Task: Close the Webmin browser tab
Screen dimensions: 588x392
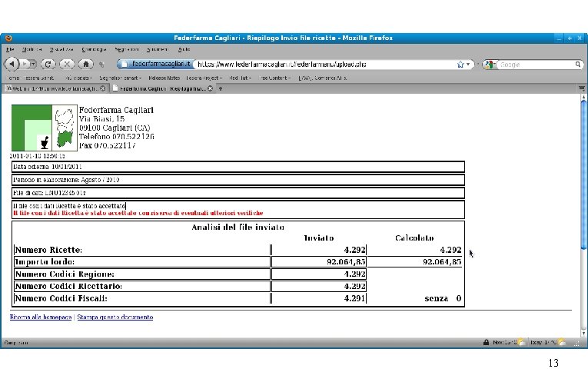Action: [102, 88]
